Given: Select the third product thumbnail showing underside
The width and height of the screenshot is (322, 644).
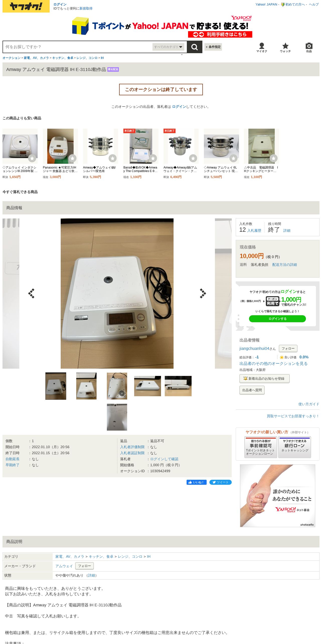Looking at the screenshot, I should (x=117, y=386).
